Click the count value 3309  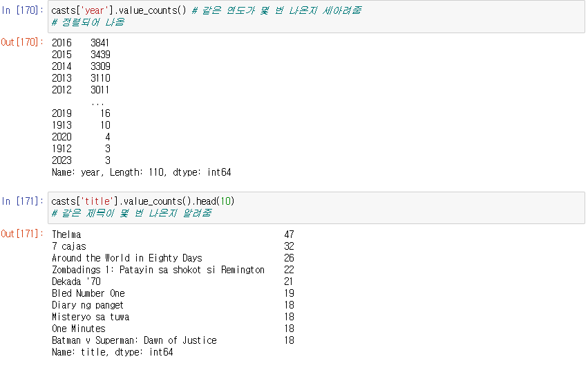(x=100, y=66)
